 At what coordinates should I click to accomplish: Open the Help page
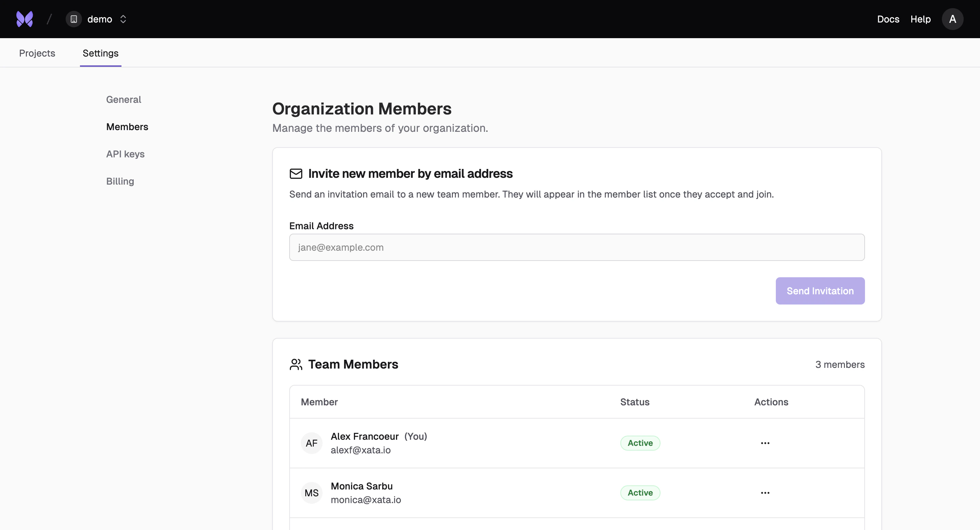click(x=920, y=19)
